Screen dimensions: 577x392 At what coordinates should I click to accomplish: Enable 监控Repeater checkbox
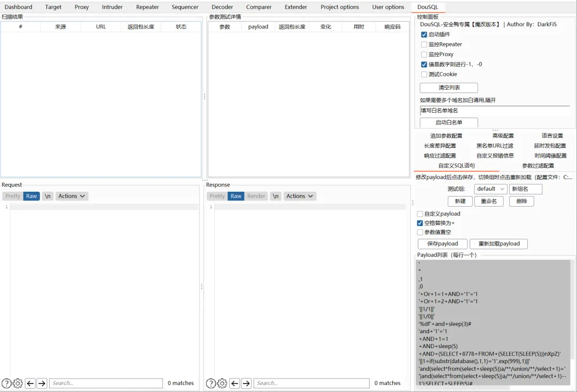click(x=424, y=44)
